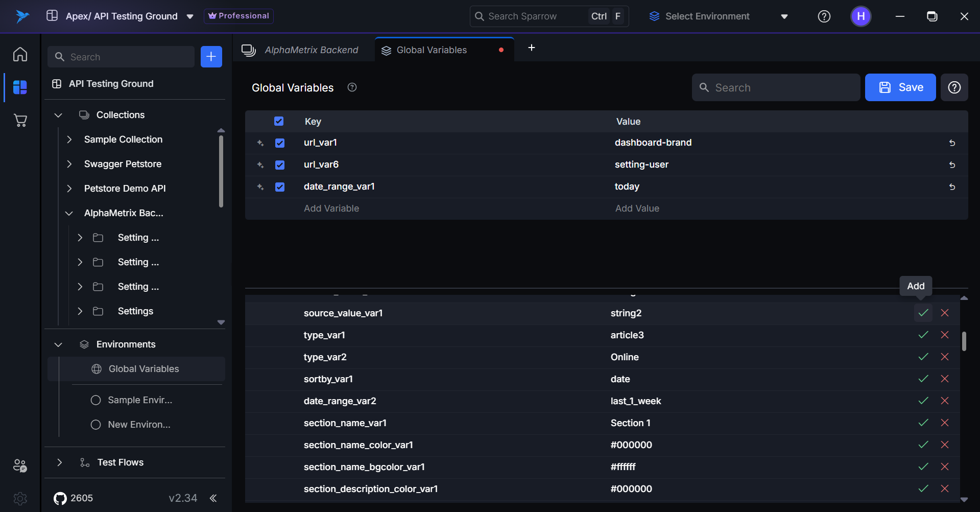
Task: Click the blue plus button beside sidebar search
Action: (211, 57)
